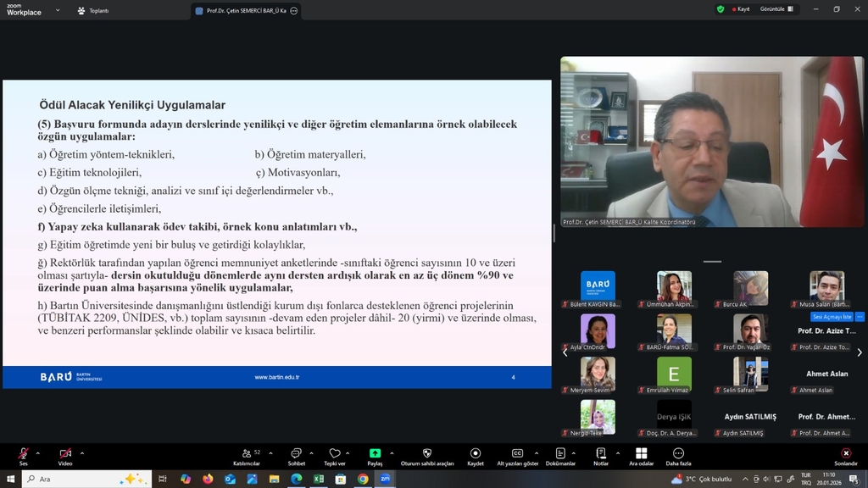Open the Görüntüle view layout dropdown

[778, 9]
